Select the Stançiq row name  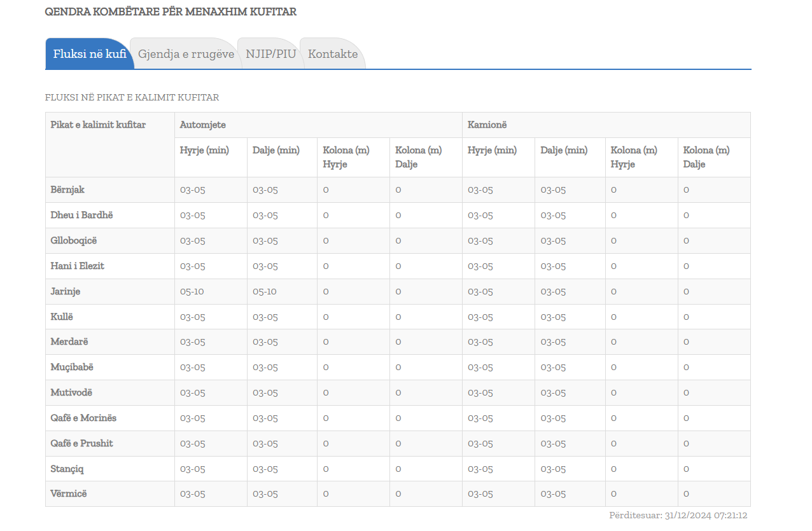click(67, 469)
